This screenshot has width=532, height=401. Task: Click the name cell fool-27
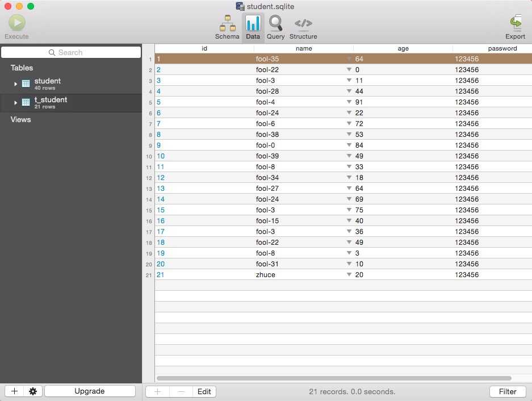coord(267,189)
